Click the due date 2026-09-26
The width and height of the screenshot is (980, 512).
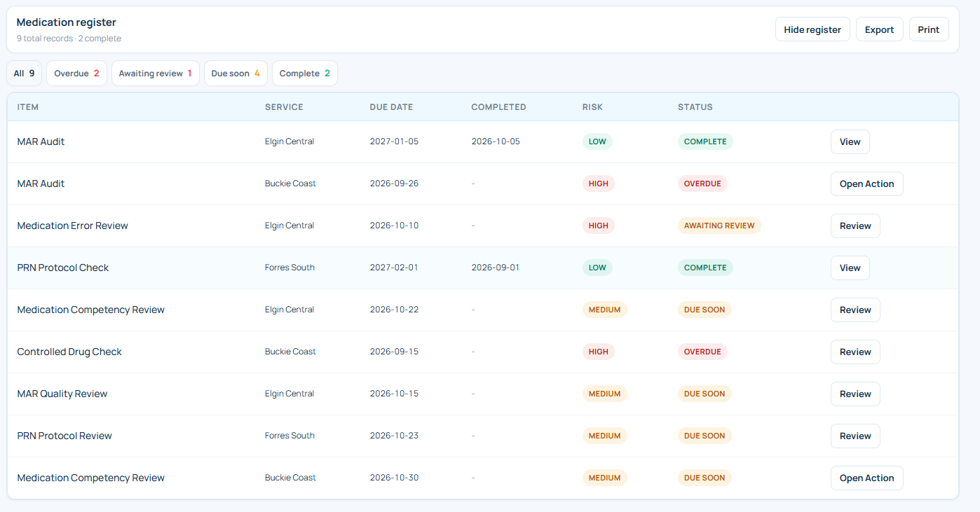click(394, 184)
